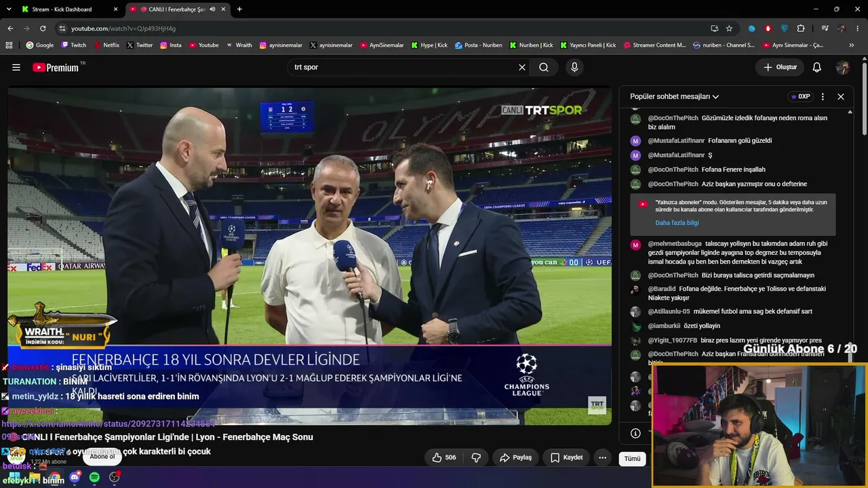Open @iamburkii's chat username
The width and height of the screenshot is (868, 488).
click(x=664, y=326)
